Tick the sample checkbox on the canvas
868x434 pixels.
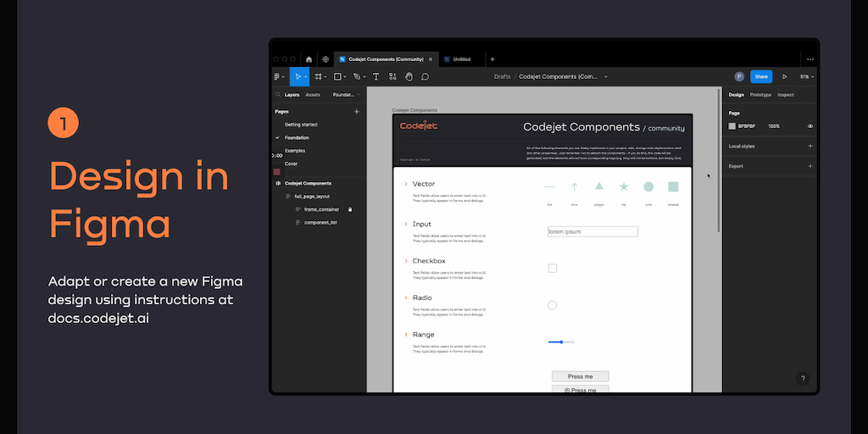[553, 268]
